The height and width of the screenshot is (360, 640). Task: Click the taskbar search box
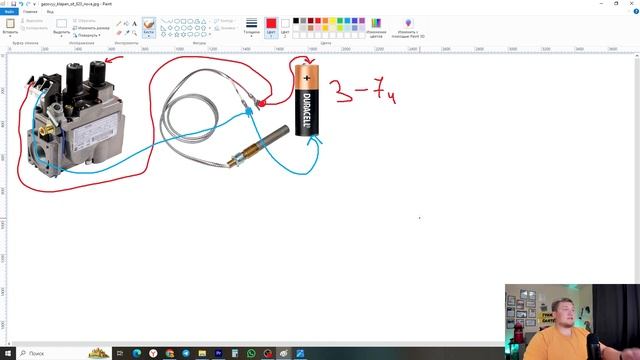click(x=63, y=353)
